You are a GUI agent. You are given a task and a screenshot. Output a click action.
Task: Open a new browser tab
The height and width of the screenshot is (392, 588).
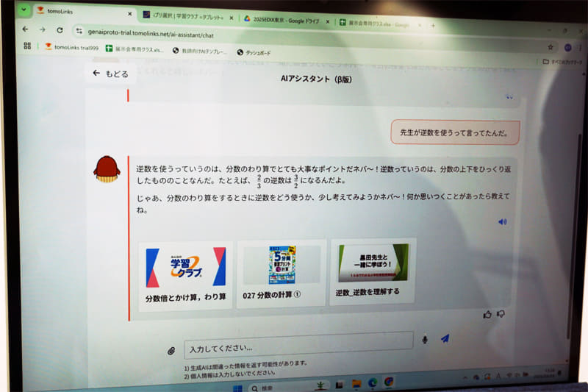433,26
